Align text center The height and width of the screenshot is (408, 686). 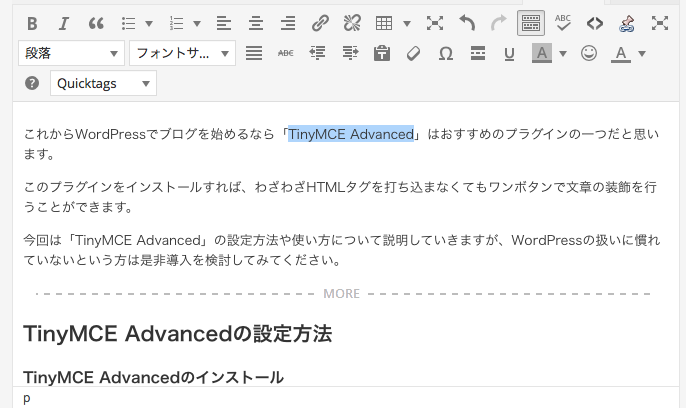(256, 23)
